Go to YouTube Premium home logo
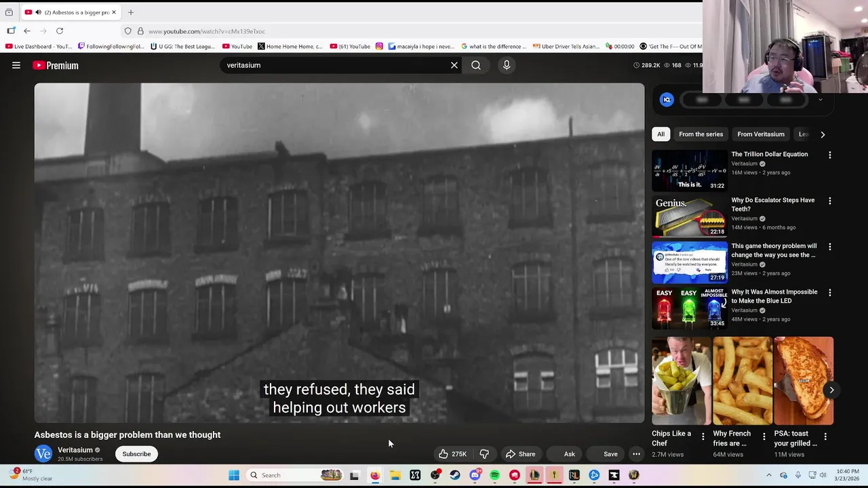 pos(56,65)
